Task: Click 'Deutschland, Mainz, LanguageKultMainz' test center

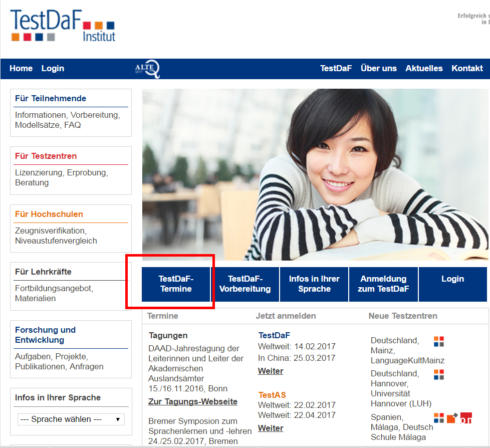Action: pos(407,350)
